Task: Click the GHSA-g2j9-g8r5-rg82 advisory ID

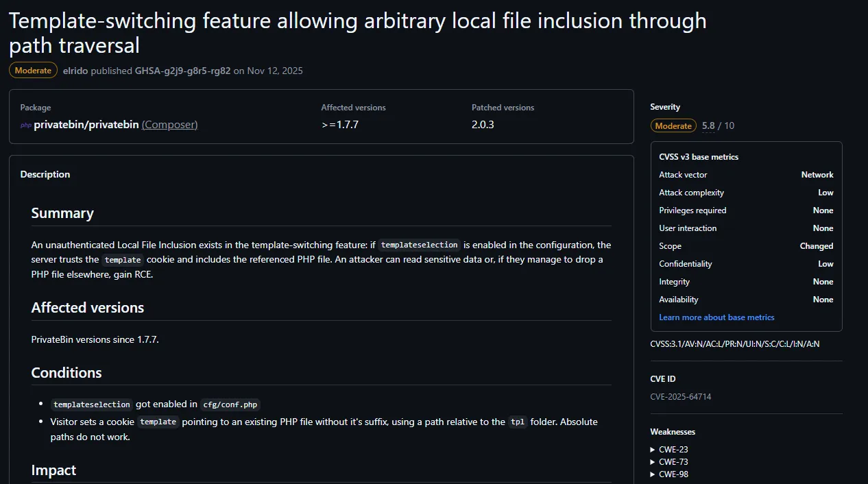Action: (182, 71)
